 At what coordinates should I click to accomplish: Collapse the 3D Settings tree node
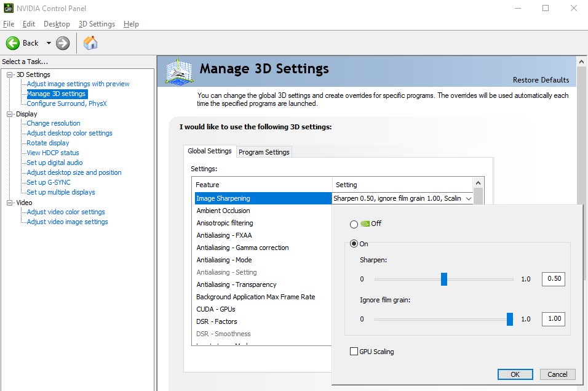click(x=10, y=75)
